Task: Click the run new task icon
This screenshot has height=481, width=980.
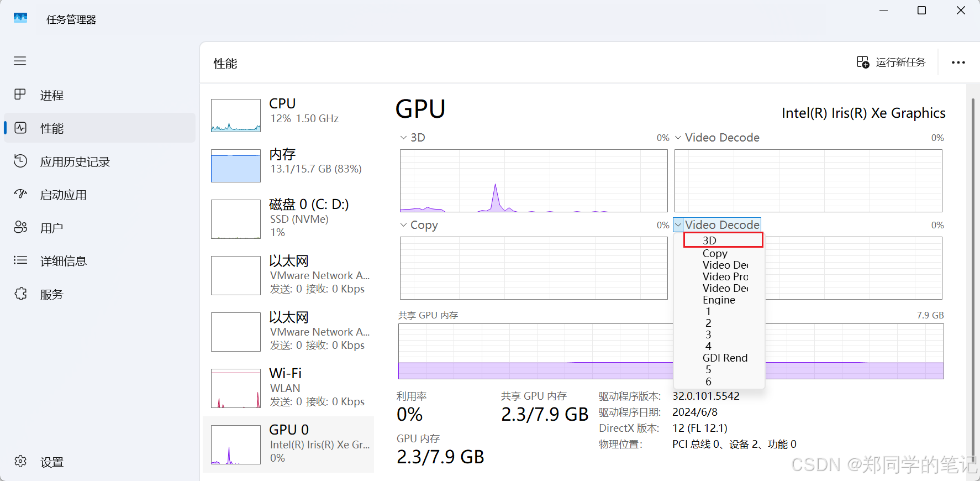Action: [x=862, y=62]
